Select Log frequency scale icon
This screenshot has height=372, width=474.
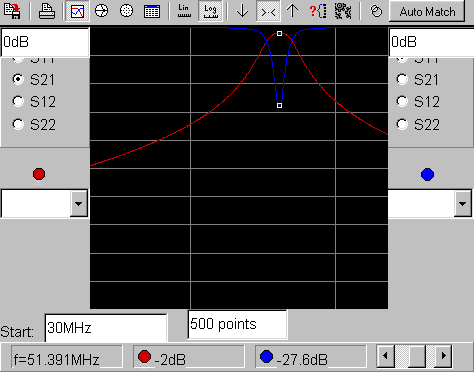pos(210,11)
